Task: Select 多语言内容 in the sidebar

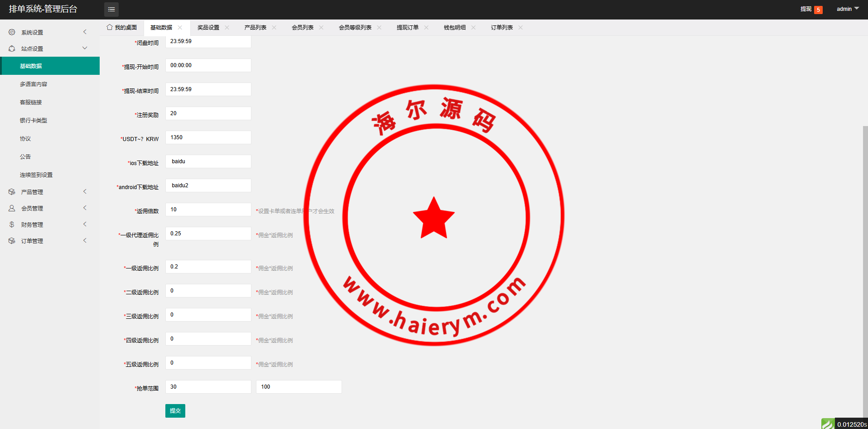Action: 34,84
